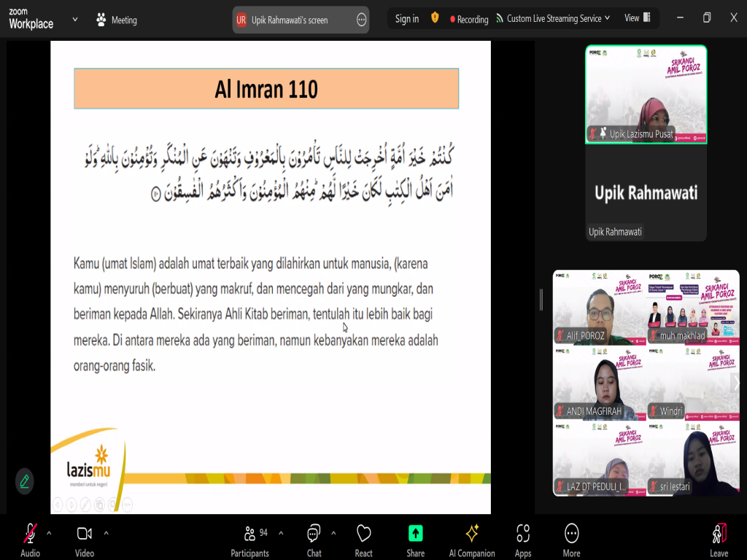Click the Sign in button
The width and height of the screenshot is (747, 560).
pos(406,19)
